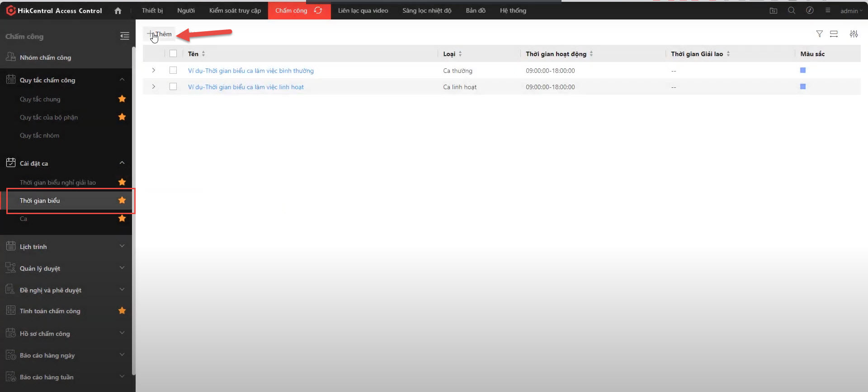The height and width of the screenshot is (392, 868).
Task: Open Ví dụ-Thời gian biểu ca làm việc linh hoạt link
Action: pyautogui.click(x=246, y=87)
